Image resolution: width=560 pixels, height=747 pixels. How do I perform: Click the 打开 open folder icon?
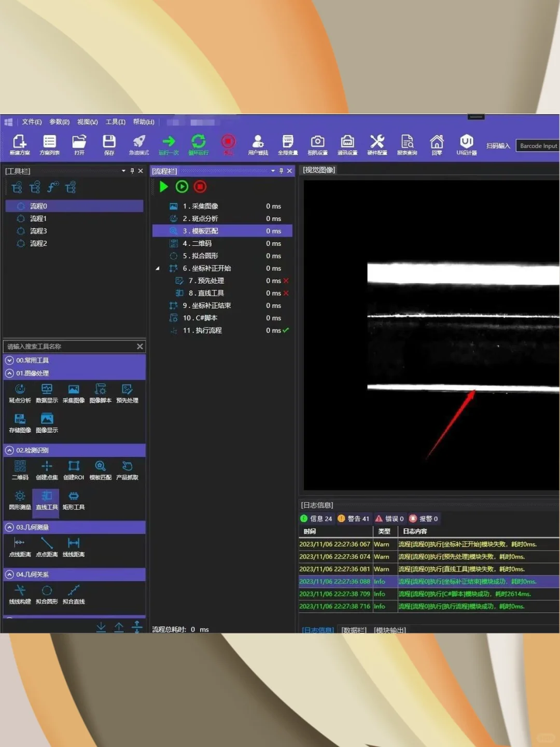point(79,145)
